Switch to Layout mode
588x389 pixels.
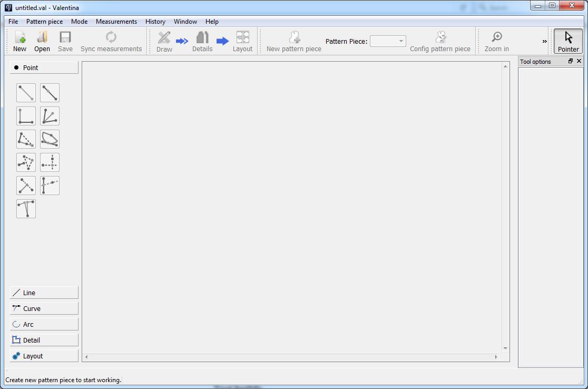[242, 41]
